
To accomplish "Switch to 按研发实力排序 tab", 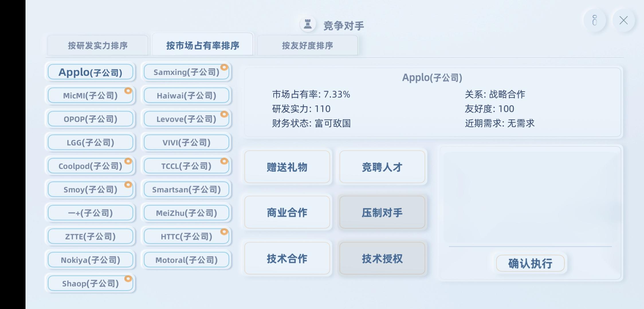I will [98, 45].
